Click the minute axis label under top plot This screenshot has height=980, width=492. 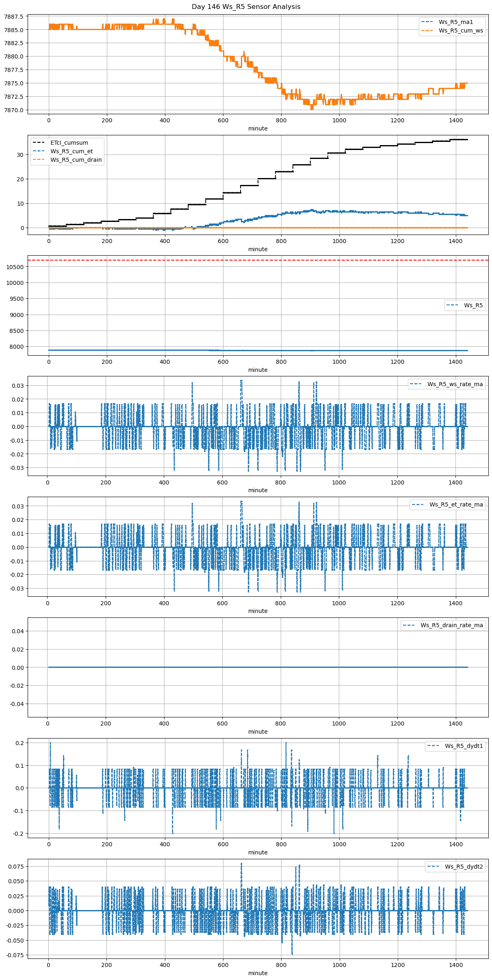[258, 128]
